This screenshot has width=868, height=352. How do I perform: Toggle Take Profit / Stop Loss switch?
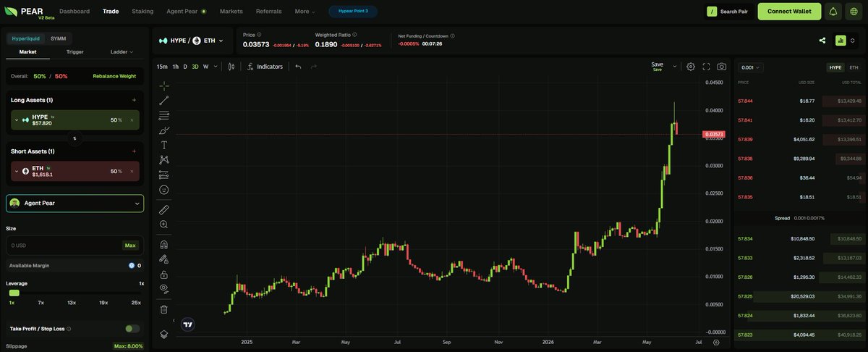132,329
